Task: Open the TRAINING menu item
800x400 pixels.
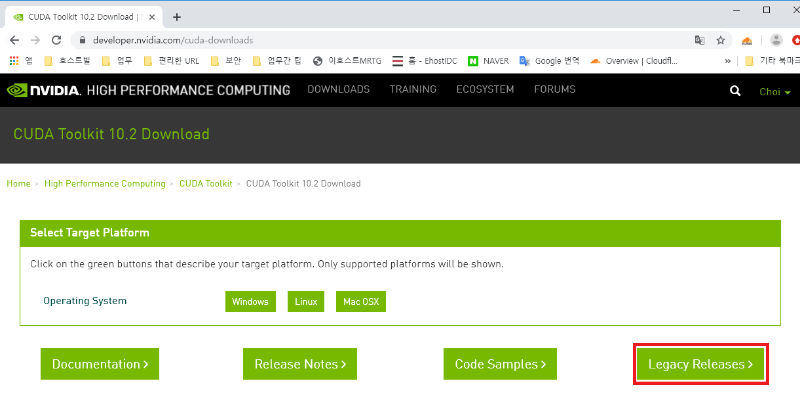Action: click(x=412, y=90)
